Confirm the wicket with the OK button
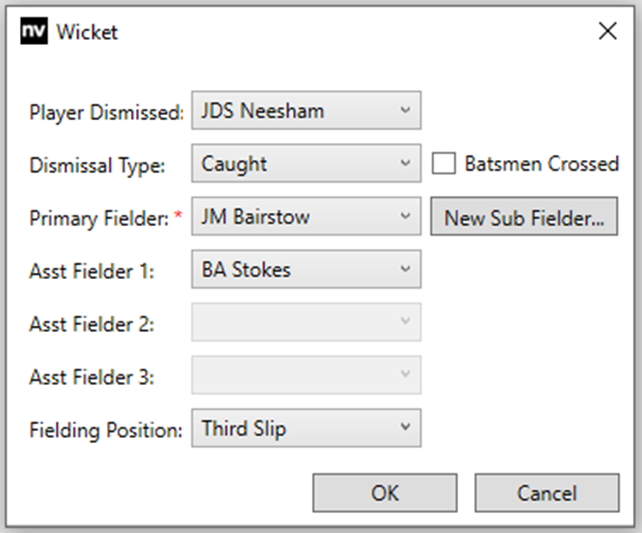The width and height of the screenshot is (642, 533). point(385,492)
